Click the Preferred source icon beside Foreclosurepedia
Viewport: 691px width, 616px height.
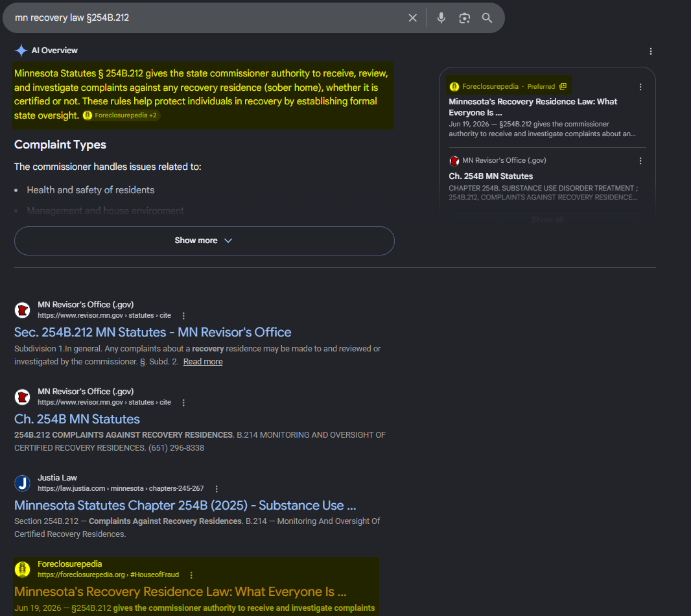[x=563, y=86]
